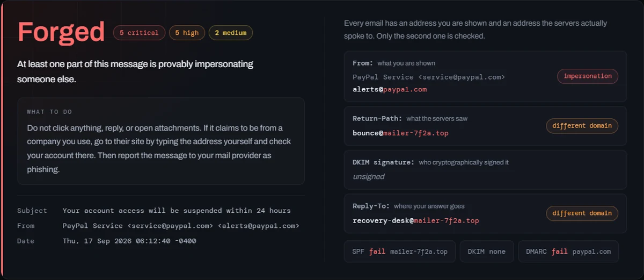
Task: Click 'bounce@mailer-7f2a.top' return path address
Action: pos(400,133)
